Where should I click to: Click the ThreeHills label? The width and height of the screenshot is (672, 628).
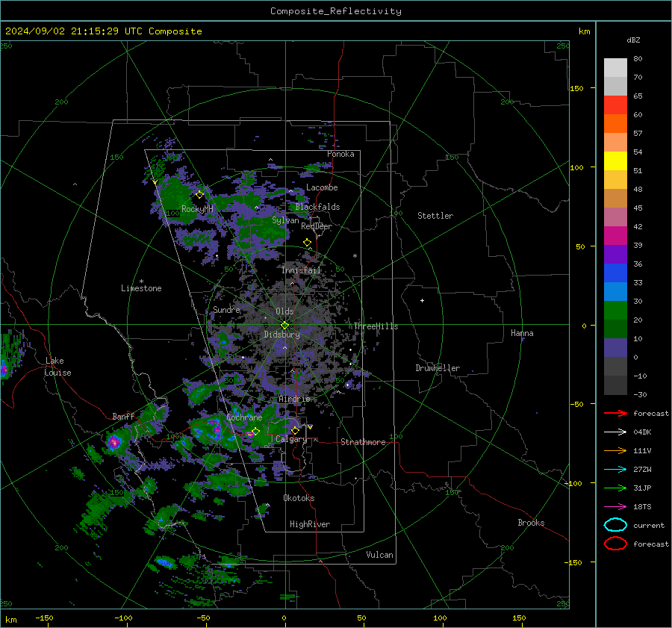pyautogui.click(x=376, y=326)
